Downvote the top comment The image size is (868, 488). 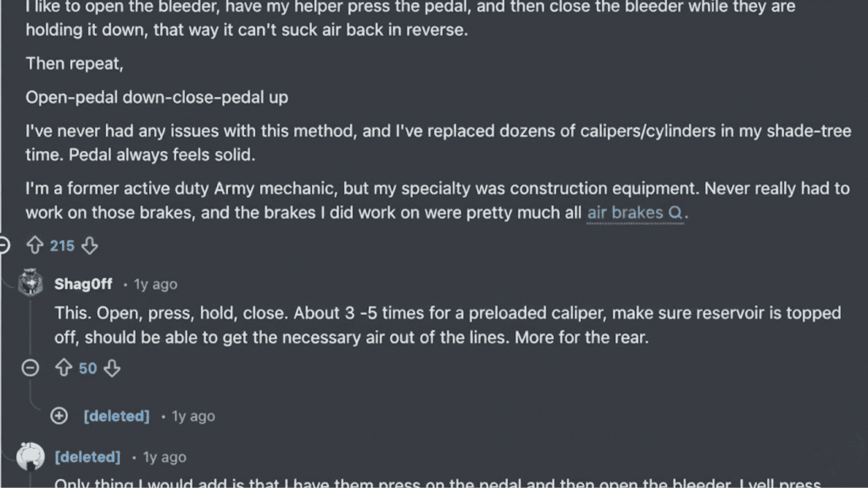point(90,245)
